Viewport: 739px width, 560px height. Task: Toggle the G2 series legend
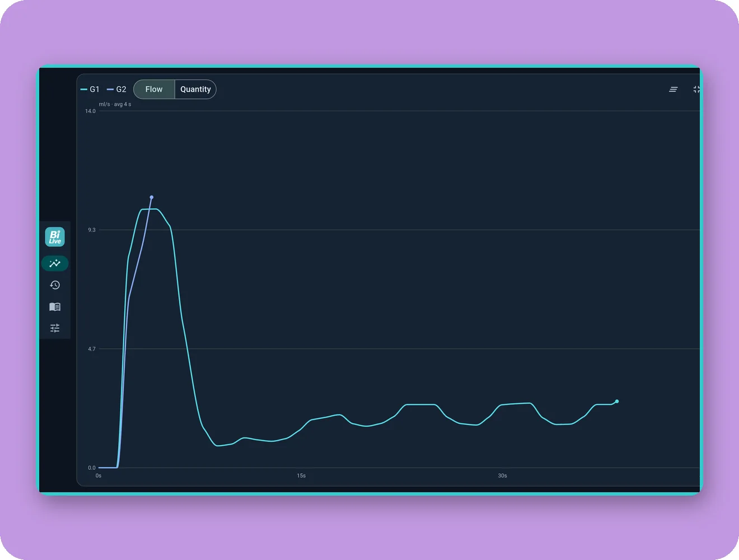pos(116,90)
